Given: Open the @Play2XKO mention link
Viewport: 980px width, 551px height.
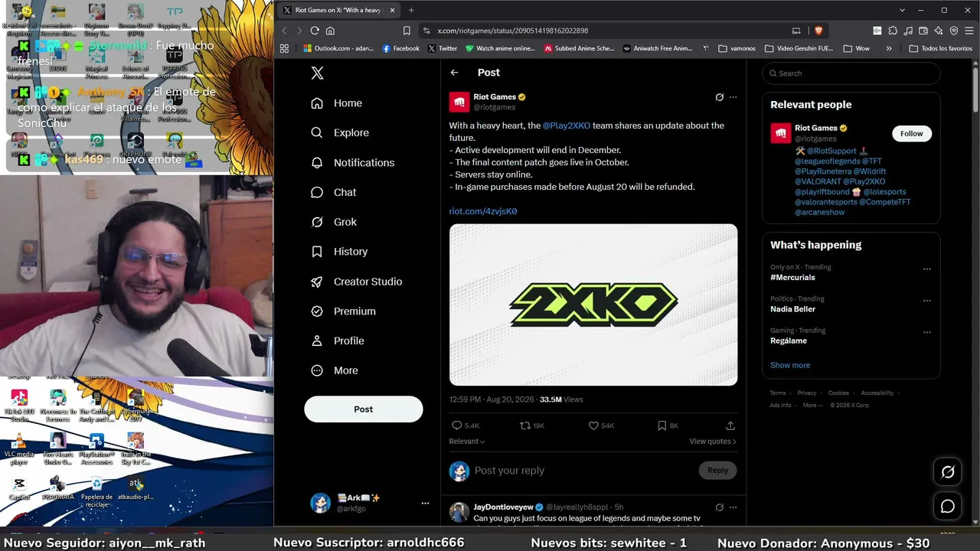Looking at the screenshot, I should pos(567,126).
